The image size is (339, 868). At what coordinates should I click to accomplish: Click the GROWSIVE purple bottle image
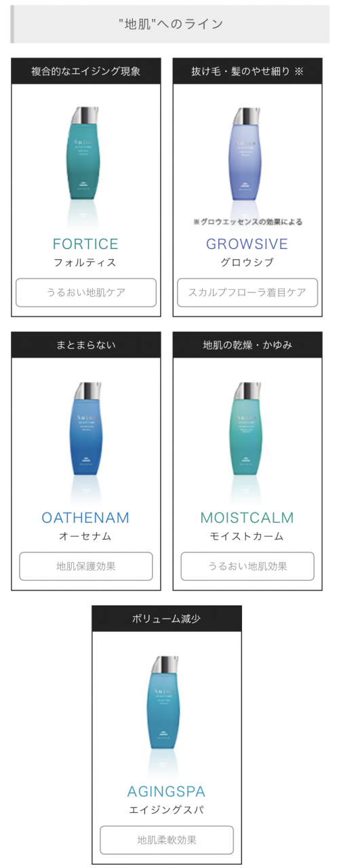pos(247,154)
